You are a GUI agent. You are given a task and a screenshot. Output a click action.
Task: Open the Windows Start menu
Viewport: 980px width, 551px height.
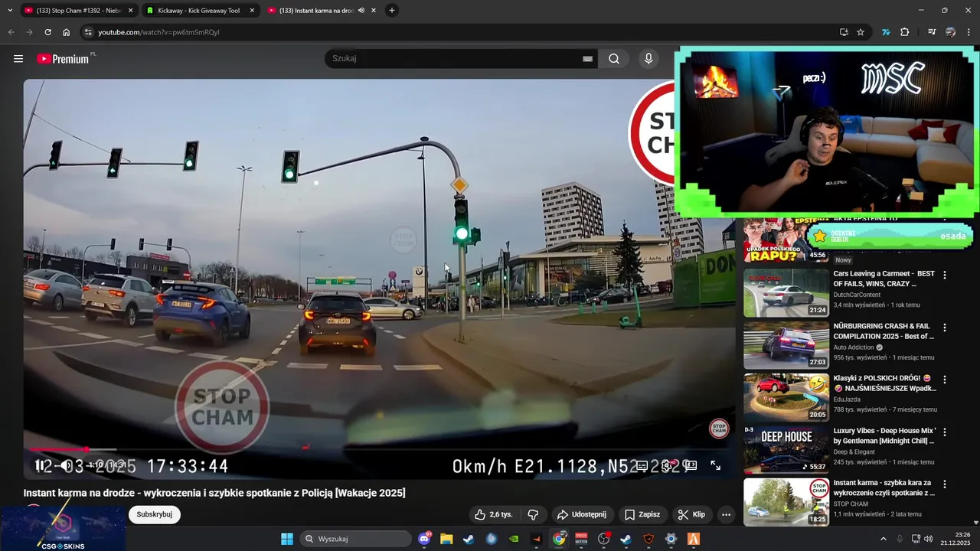(287, 539)
